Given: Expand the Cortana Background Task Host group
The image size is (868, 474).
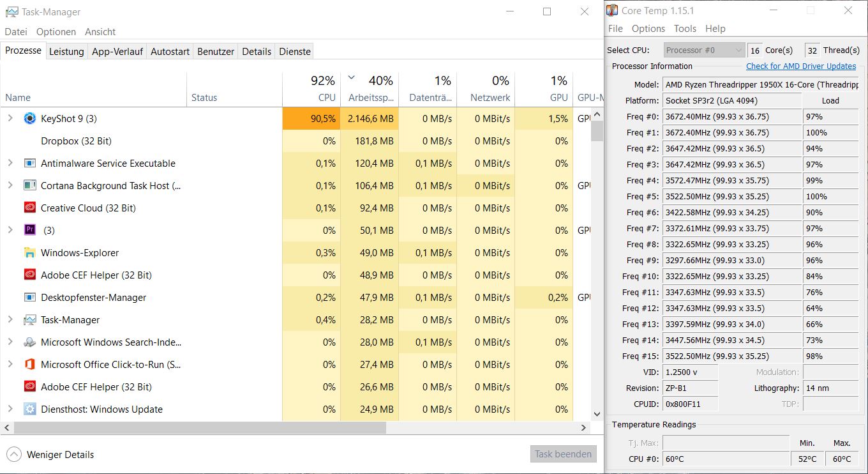Looking at the screenshot, I should pyautogui.click(x=10, y=186).
